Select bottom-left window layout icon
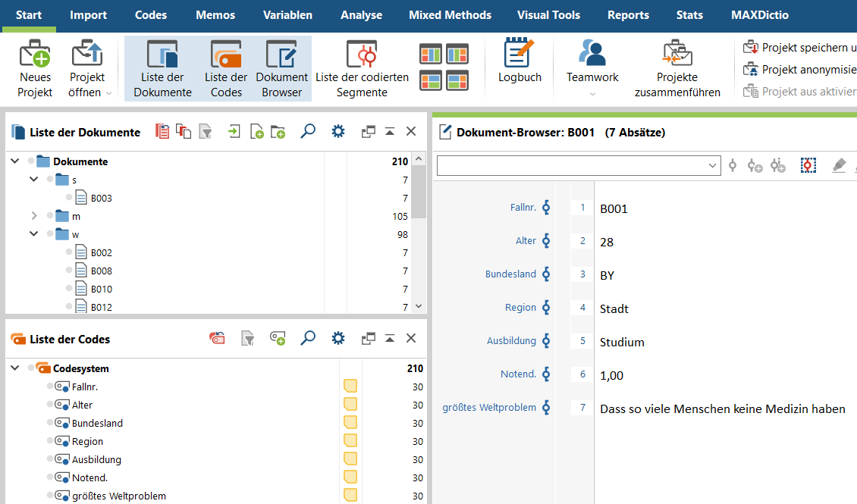Viewport: 857px width, 504px height. click(431, 80)
